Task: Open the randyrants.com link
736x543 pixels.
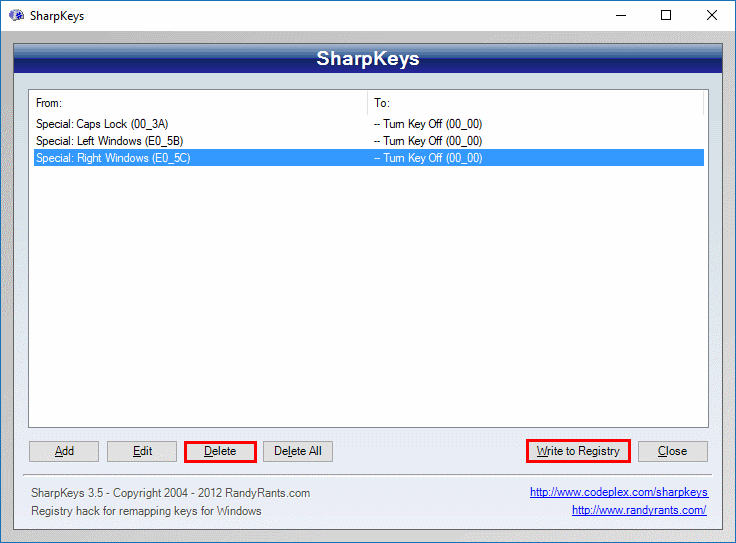Action: 639,510
